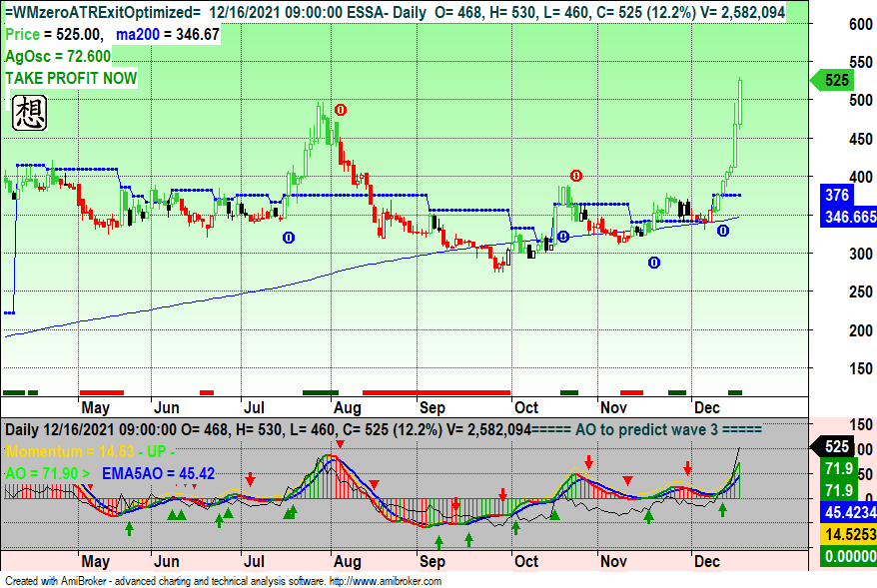Click the green up arrow in December on the AO pane
Image resolution: width=877 pixels, height=588 pixels.
[x=722, y=509]
